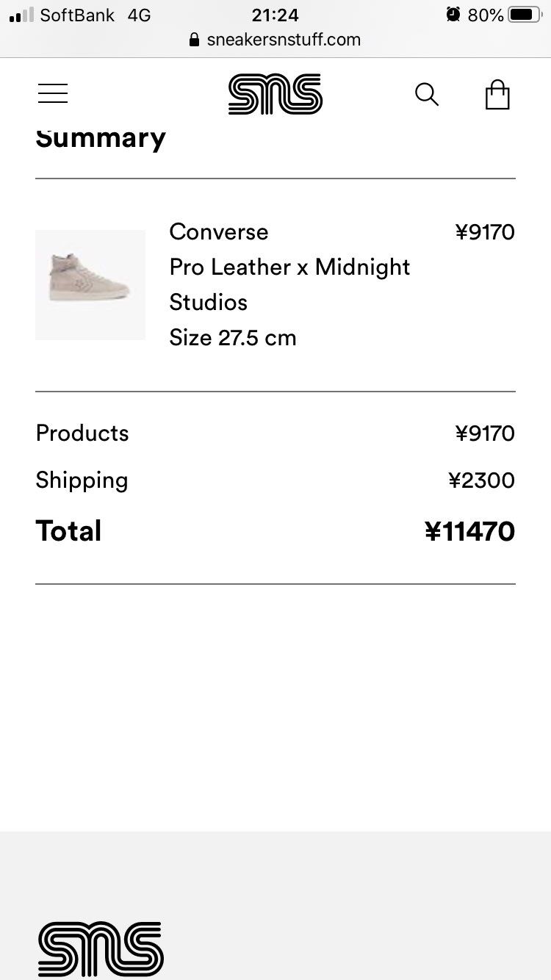Tap the ¥9170 item price
The image size is (551, 980).
tap(485, 233)
